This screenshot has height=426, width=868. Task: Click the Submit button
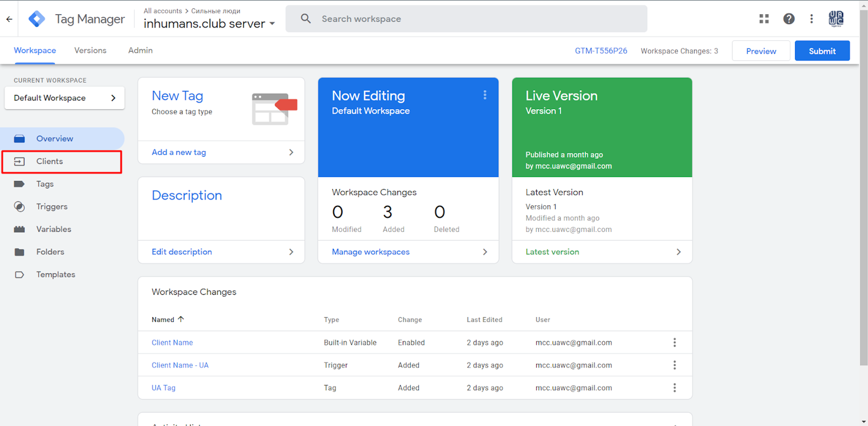coord(822,51)
